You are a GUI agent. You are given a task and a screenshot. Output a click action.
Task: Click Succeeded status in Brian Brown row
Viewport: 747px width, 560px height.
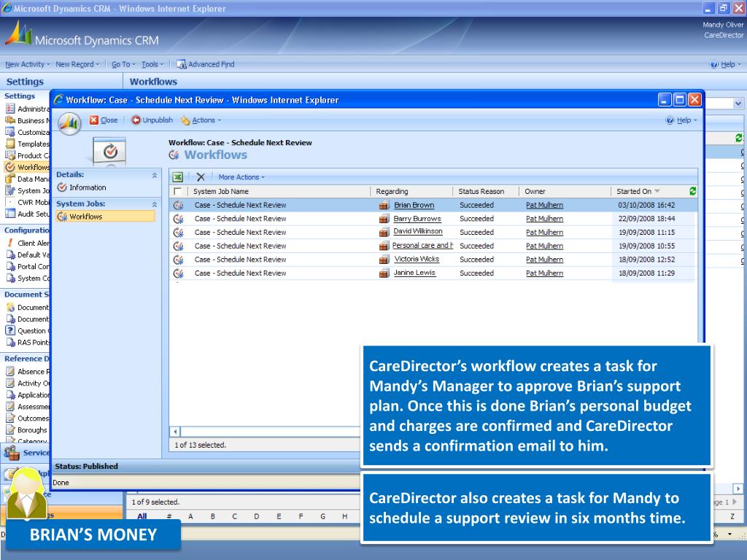coord(476,205)
